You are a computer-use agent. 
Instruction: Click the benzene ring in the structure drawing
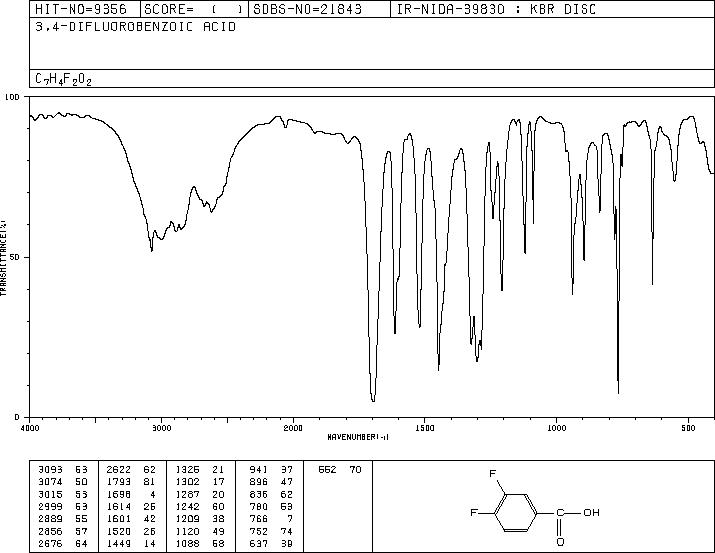coord(516,512)
